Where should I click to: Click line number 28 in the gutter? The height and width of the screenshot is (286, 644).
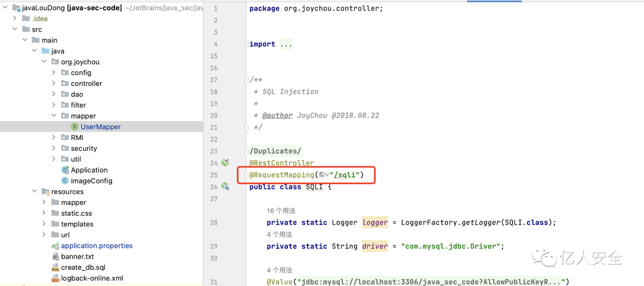[213, 222]
